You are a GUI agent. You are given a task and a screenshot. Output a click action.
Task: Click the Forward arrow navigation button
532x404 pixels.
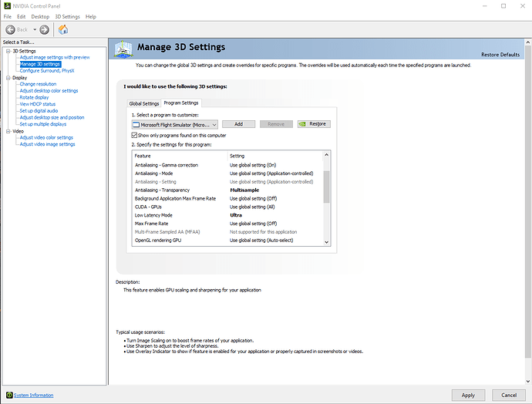point(44,29)
